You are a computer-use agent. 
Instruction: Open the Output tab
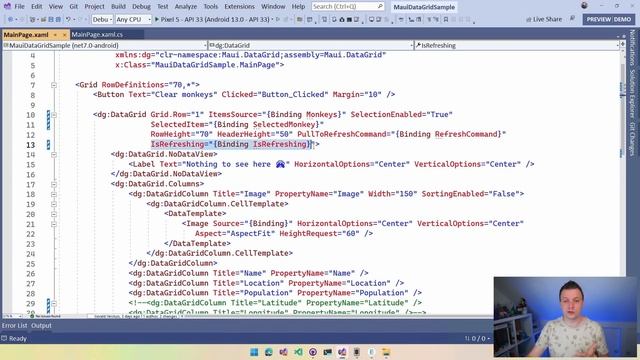[41, 325]
